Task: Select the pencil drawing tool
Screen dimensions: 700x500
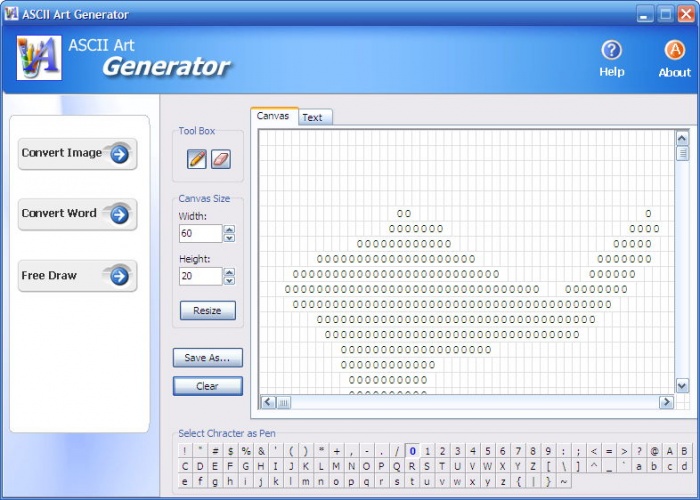Action: [x=197, y=159]
